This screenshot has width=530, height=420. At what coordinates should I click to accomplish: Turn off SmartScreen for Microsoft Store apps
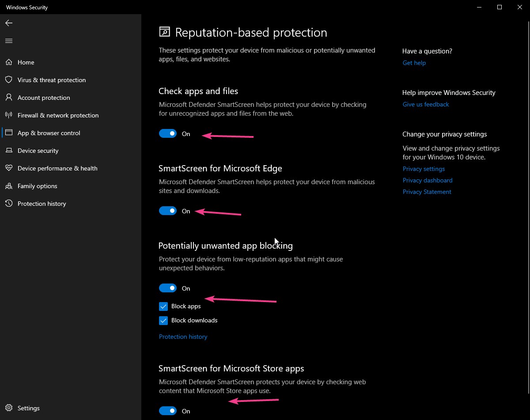pyautogui.click(x=168, y=411)
